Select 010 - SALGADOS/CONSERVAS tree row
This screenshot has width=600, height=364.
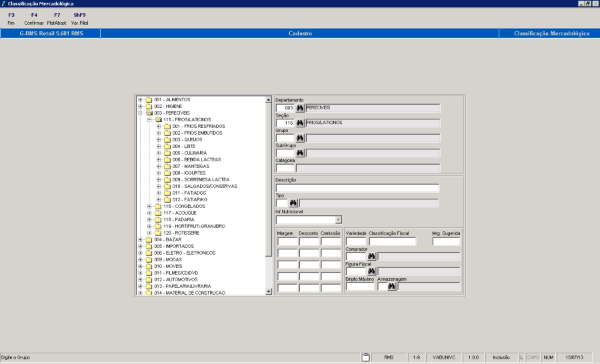pyautogui.click(x=205, y=186)
